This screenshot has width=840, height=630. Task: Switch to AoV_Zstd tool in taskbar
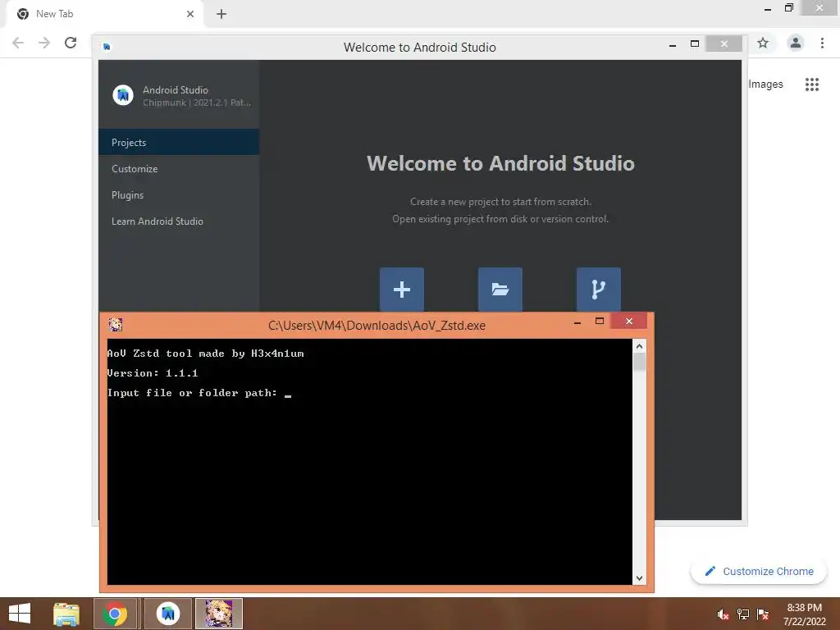(x=219, y=614)
